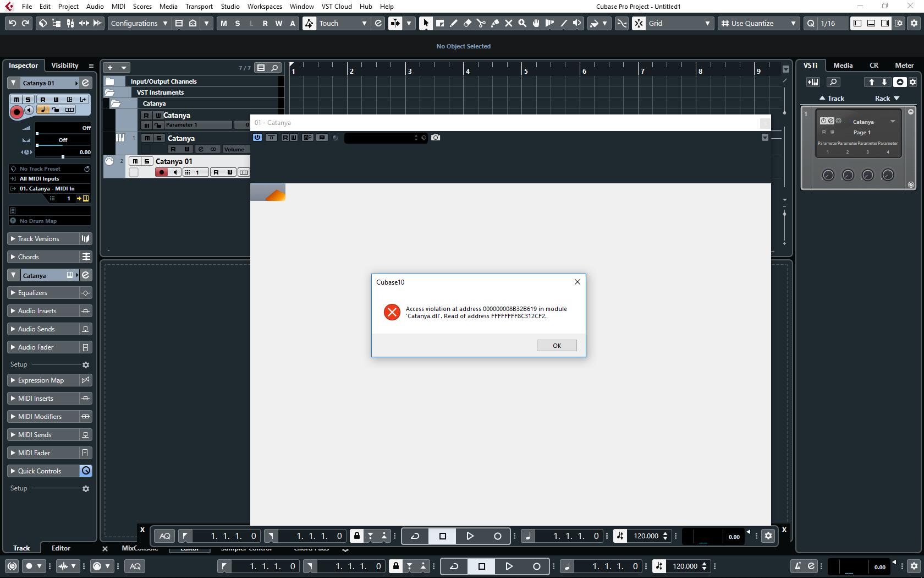Click bar 5 on the timeline ruler
Image resolution: width=924 pixels, height=578 pixels.
[x=526, y=70]
